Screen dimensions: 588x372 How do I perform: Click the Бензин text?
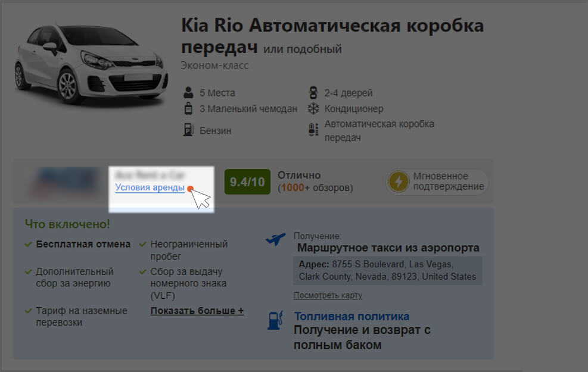[x=216, y=131]
